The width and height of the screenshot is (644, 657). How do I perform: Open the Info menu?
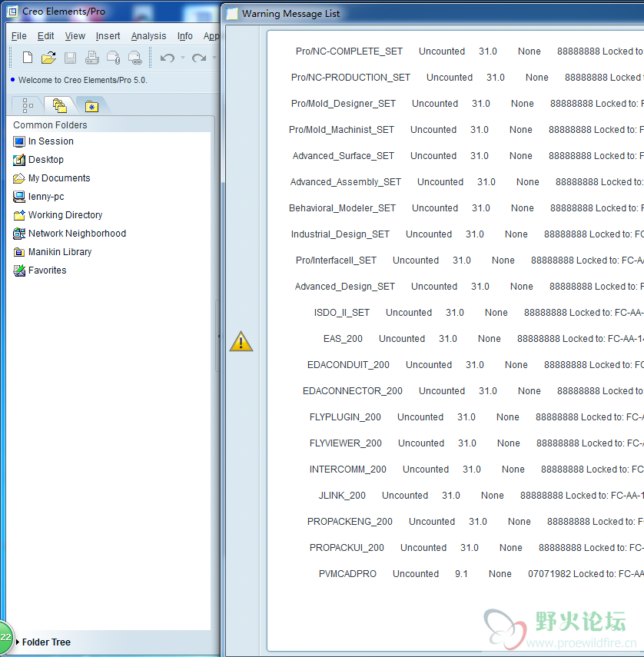(x=184, y=36)
